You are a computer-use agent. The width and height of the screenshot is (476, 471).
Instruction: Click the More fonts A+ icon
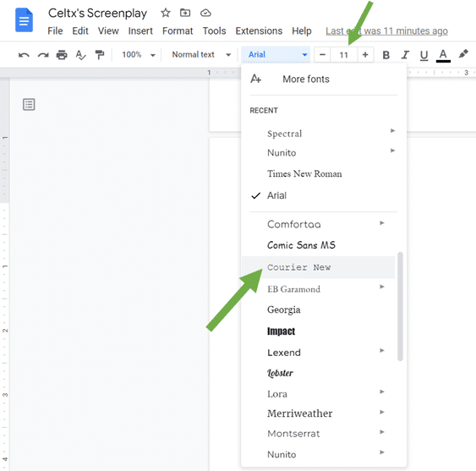pyautogui.click(x=255, y=79)
